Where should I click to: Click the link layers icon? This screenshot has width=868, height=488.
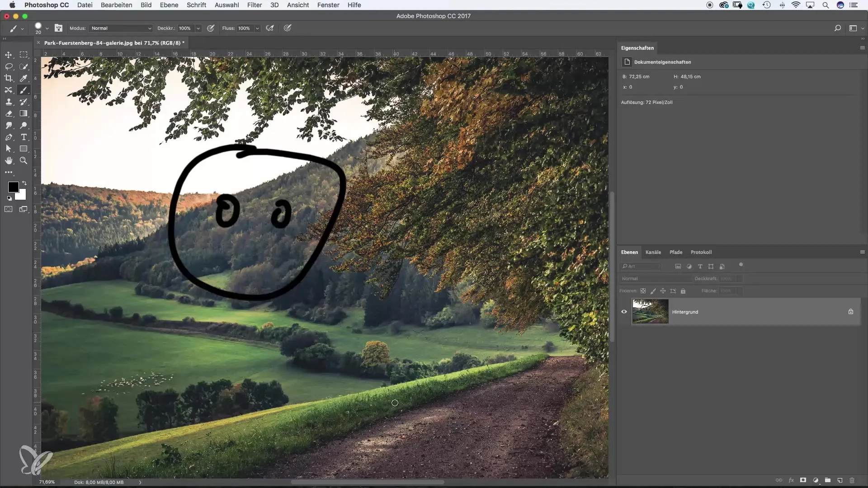778,480
